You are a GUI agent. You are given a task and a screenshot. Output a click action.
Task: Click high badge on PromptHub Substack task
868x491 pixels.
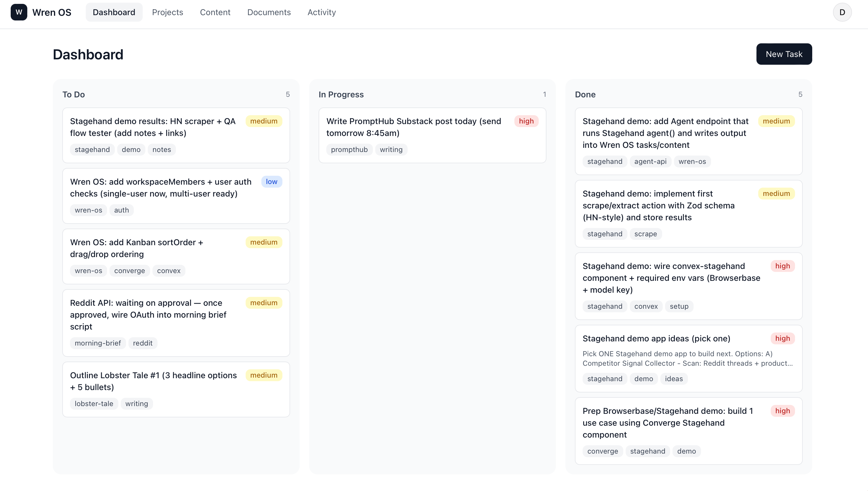tap(526, 121)
